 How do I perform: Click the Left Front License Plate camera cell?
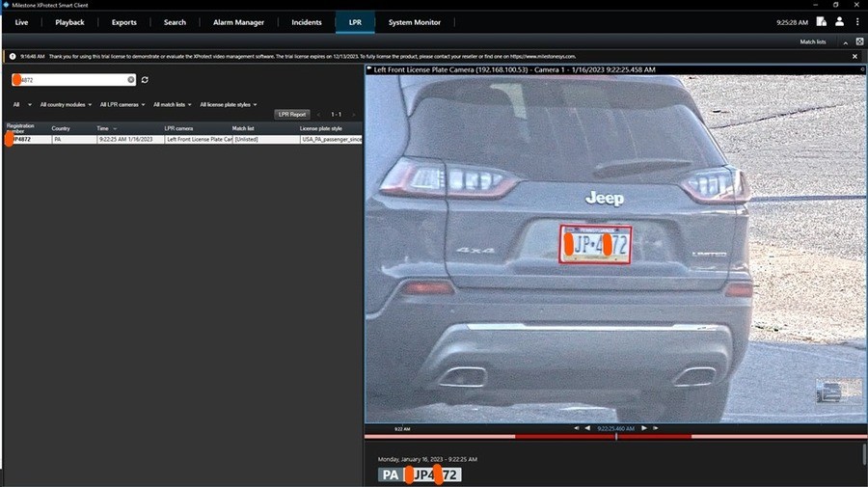(200, 140)
